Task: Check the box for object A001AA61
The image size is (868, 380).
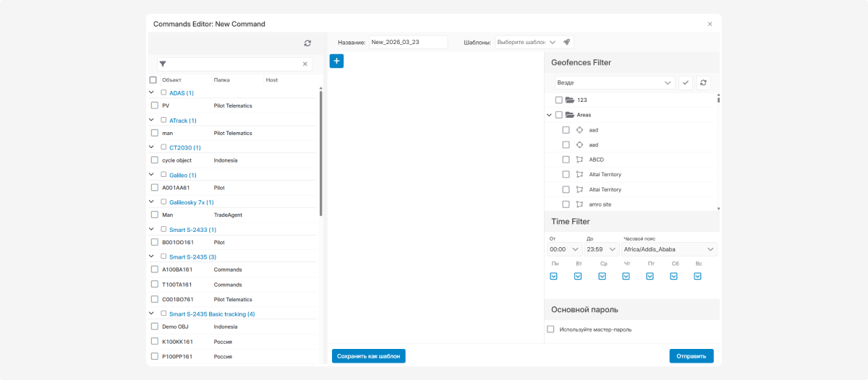Action: click(x=154, y=188)
